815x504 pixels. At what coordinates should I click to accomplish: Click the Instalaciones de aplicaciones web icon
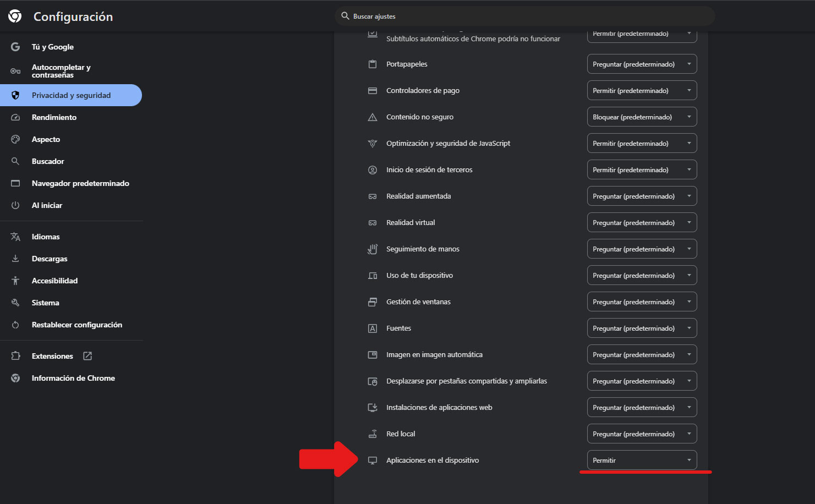pyautogui.click(x=373, y=408)
